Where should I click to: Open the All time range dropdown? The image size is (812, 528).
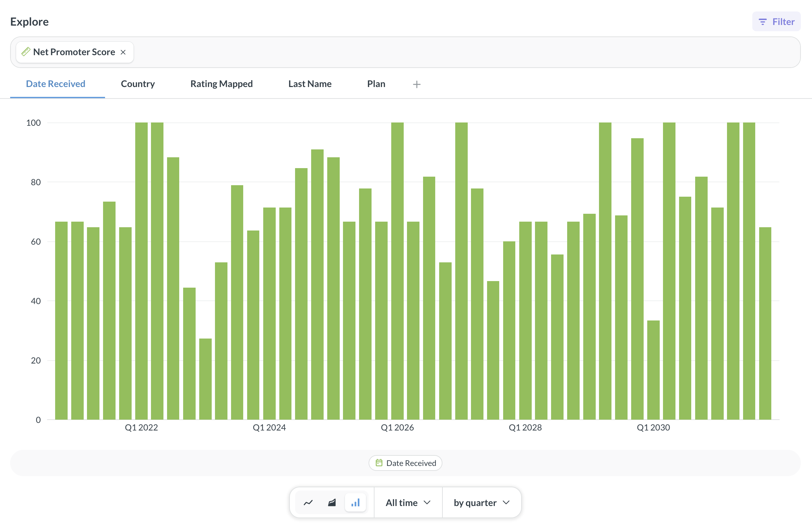(x=408, y=502)
